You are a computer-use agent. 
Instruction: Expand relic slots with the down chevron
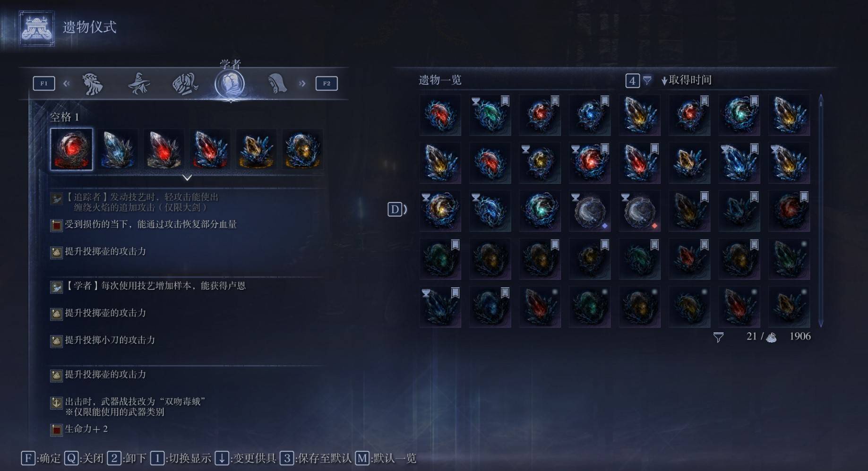click(187, 178)
